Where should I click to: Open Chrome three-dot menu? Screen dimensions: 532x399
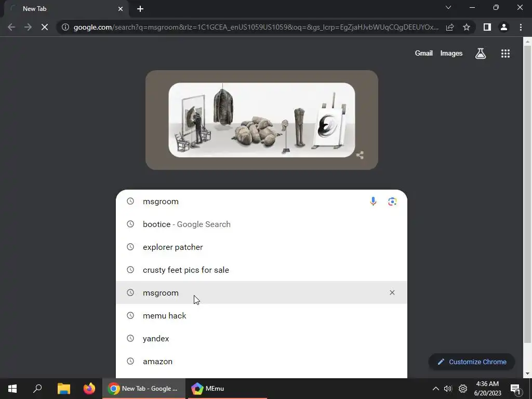coord(521,27)
